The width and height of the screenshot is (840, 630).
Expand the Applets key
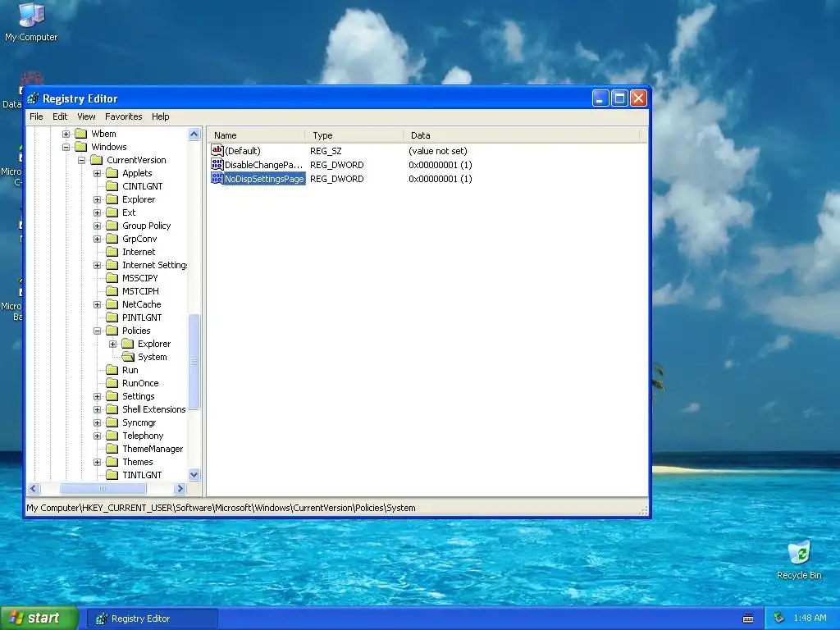tap(97, 173)
